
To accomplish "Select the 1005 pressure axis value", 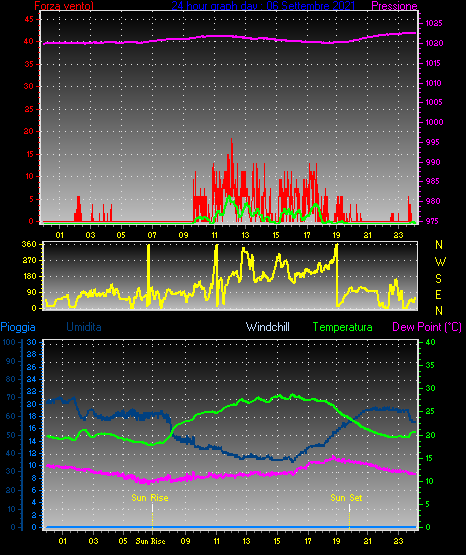I will [434, 102].
